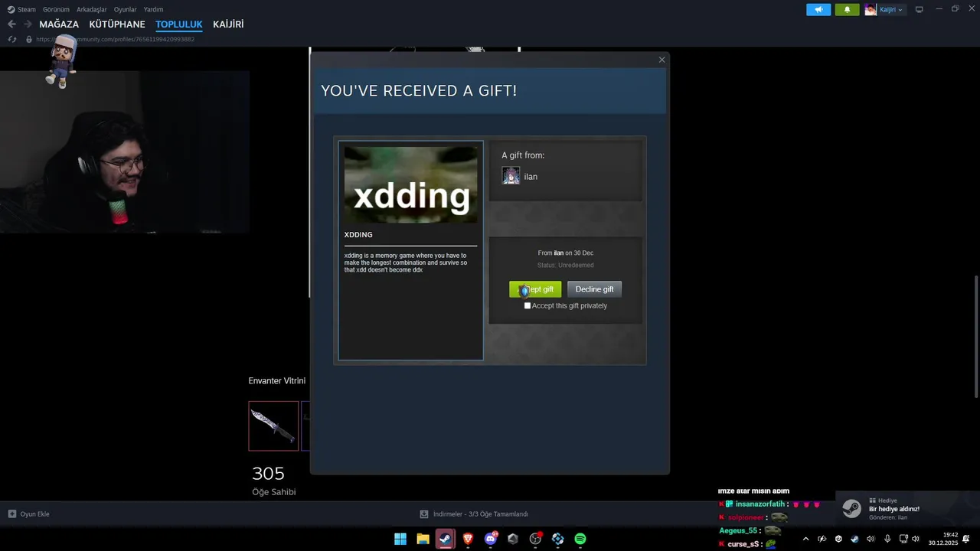
Task: Click the blue diamond taskbar app icon
Action: [557, 539]
